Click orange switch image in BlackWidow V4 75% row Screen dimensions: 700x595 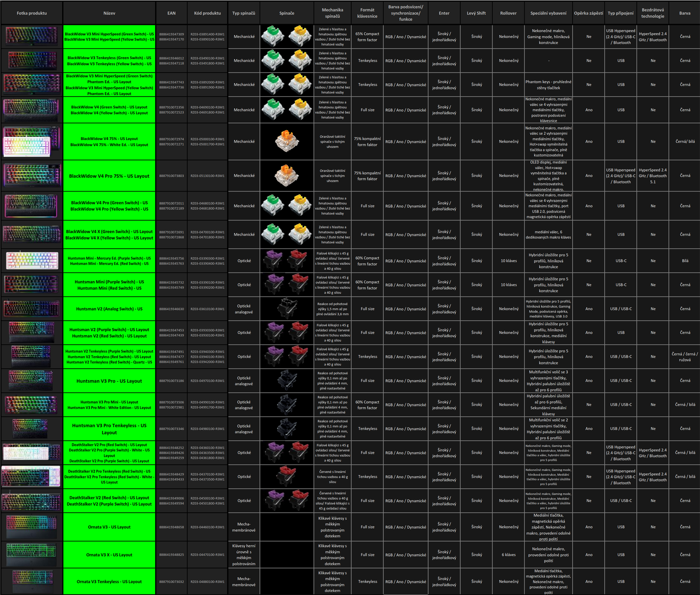287,141
